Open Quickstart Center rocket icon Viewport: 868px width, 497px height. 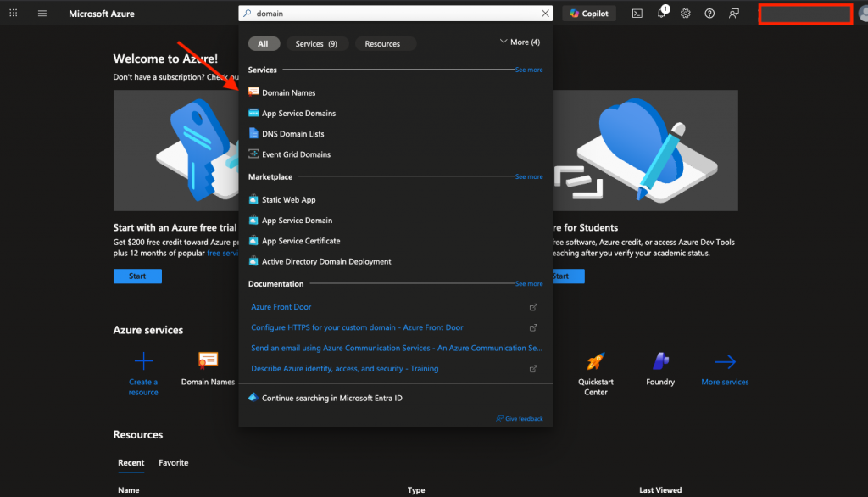point(596,362)
